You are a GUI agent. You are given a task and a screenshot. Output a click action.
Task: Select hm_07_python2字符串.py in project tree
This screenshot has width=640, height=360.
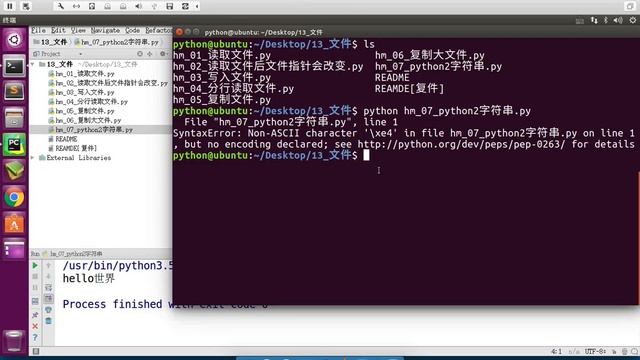tap(90, 130)
